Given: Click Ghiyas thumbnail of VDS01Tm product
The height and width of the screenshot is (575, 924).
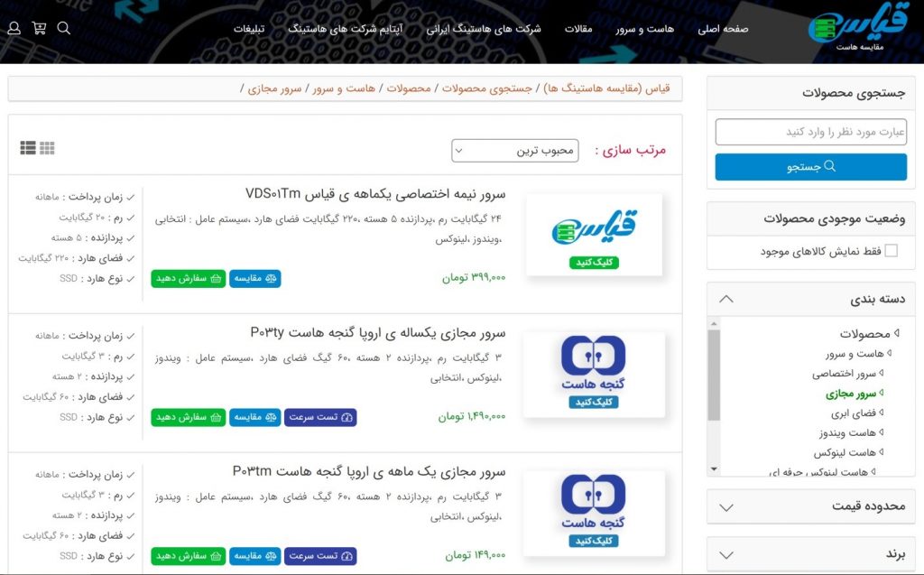Looking at the screenshot, I should 594,233.
